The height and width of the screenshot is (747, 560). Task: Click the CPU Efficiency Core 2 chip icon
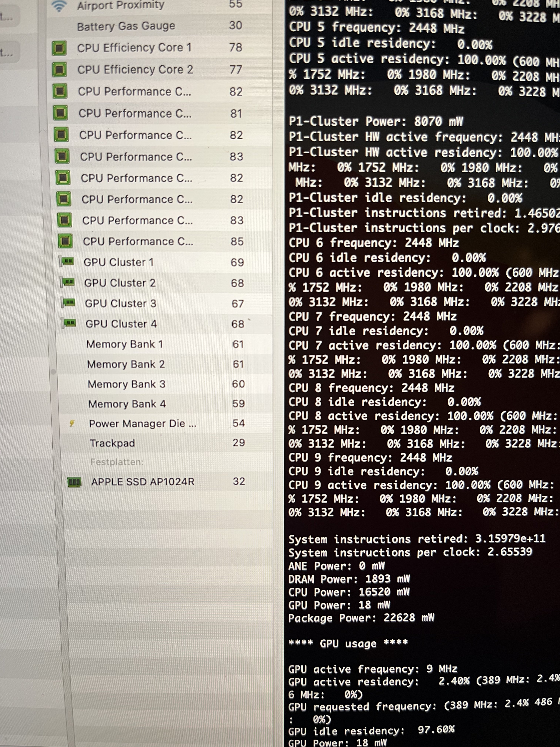pyautogui.click(x=60, y=70)
